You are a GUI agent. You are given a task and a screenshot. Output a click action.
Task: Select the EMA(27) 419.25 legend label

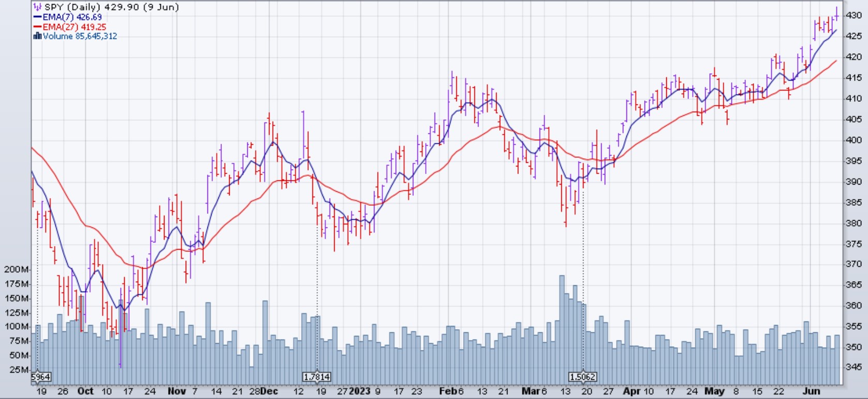pos(74,27)
